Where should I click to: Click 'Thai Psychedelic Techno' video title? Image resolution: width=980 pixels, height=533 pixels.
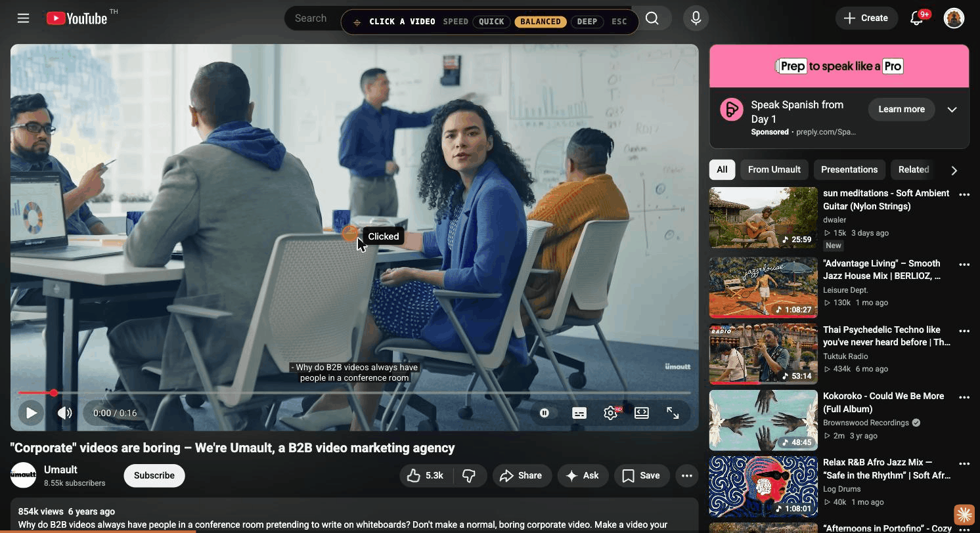pyautogui.click(x=887, y=336)
